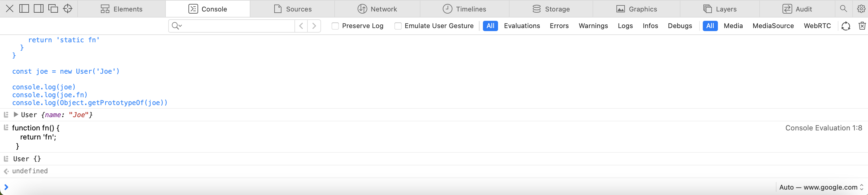Show only Warnings messages
Image resolution: width=868 pixels, height=195 pixels.
(x=593, y=26)
